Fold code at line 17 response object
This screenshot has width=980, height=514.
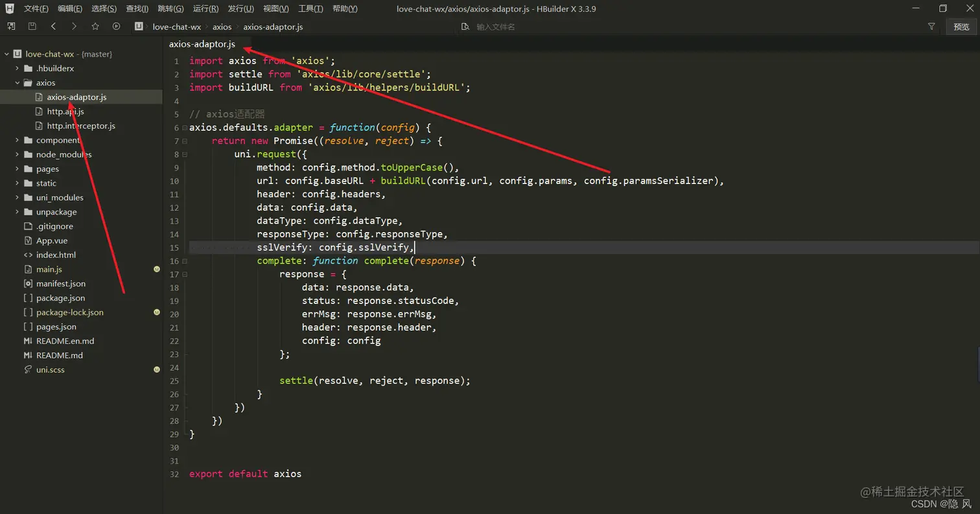click(185, 274)
